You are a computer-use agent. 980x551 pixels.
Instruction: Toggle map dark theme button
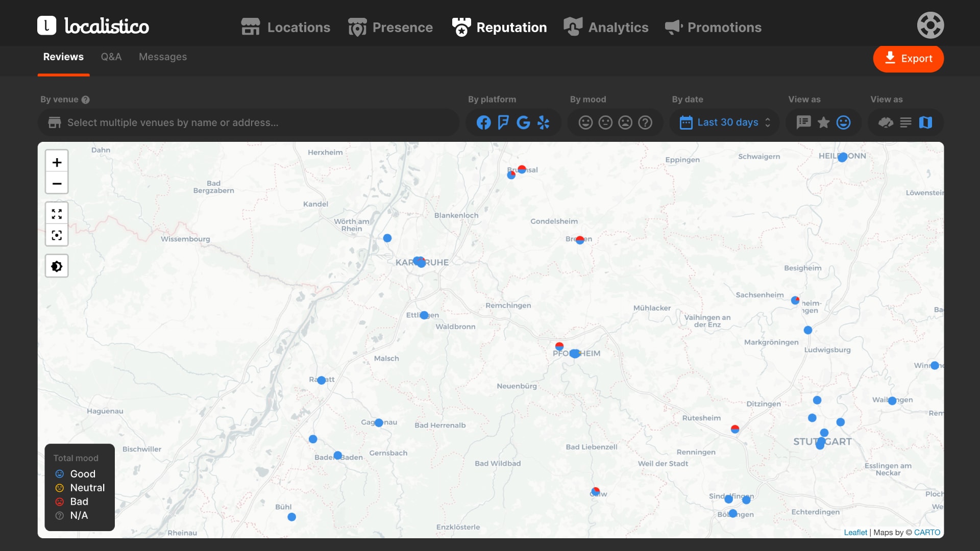(x=57, y=266)
